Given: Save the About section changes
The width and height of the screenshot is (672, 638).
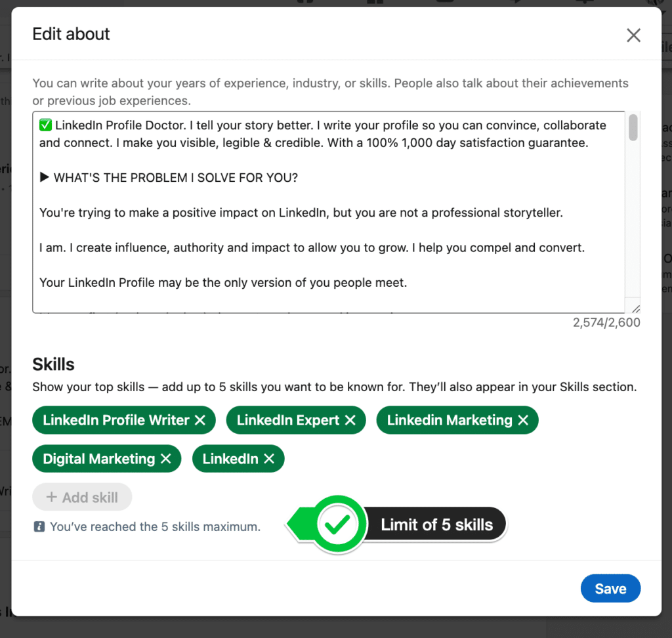Looking at the screenshot, I should pyautogui.click(x=610, y=588).
